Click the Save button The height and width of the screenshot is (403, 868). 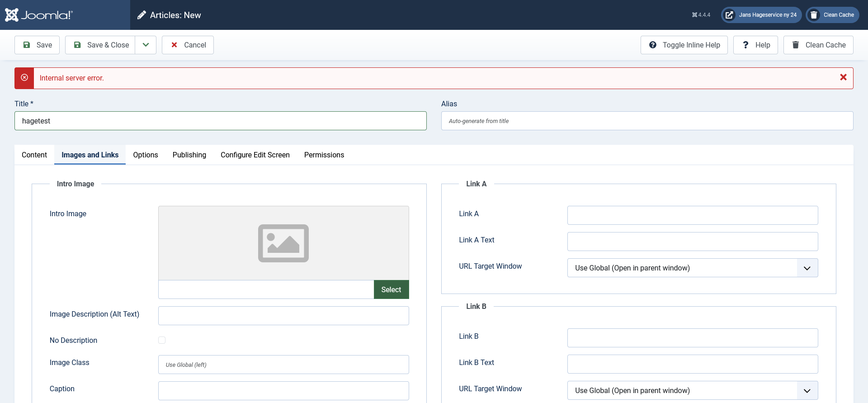tap(37, 45)
